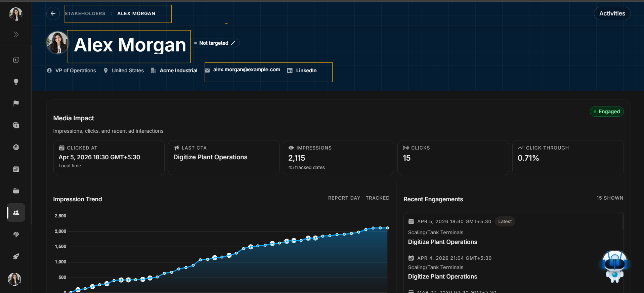Click Alex Morgan's profile photo
Viewport: 644px width, 293px height.
[x=57, y=43]
